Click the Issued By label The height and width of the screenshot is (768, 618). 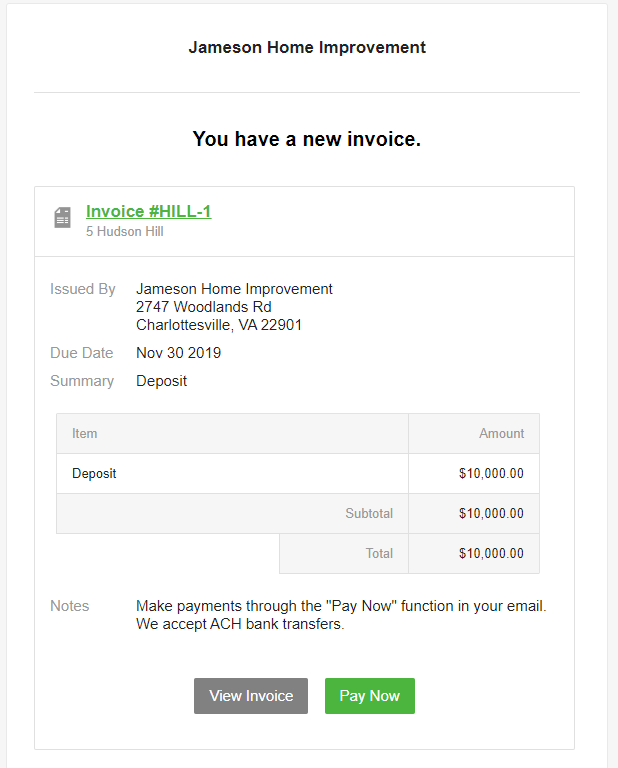83,289
